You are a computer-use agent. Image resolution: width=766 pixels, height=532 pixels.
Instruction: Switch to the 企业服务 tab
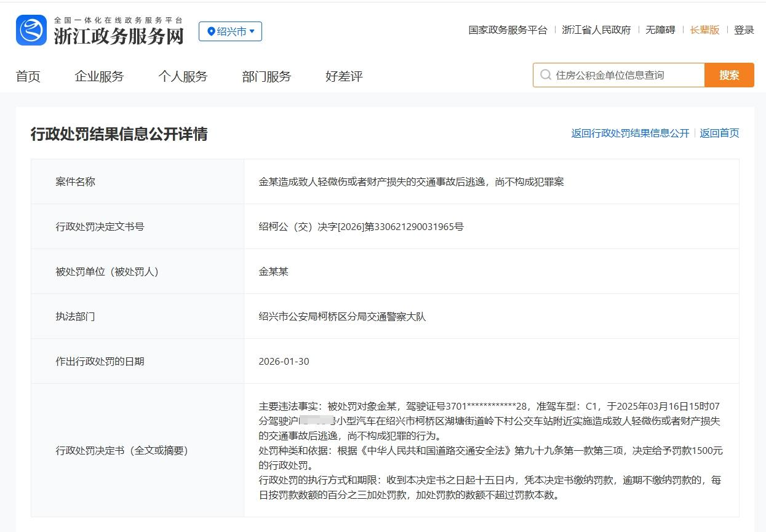99,76
